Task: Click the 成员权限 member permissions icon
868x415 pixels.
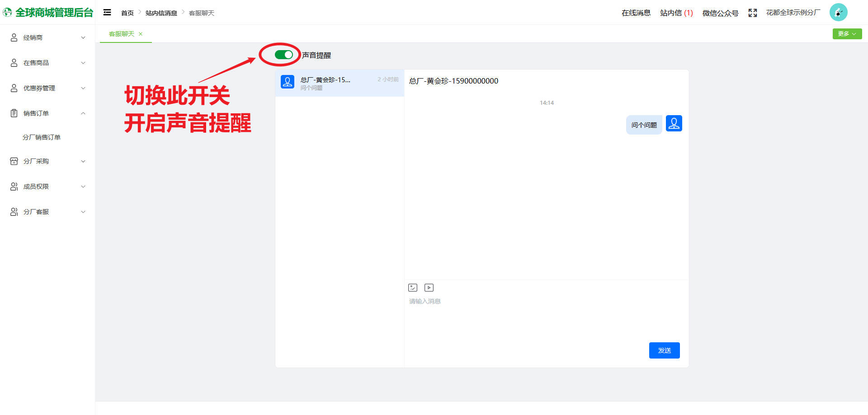Action: pyautogui.click(x=13, y=186)
